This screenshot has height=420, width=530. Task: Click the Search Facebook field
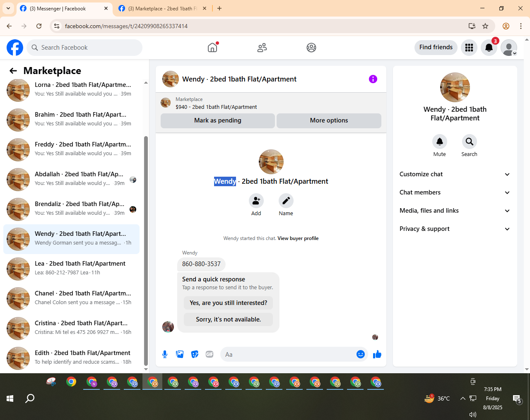(84, 48)
